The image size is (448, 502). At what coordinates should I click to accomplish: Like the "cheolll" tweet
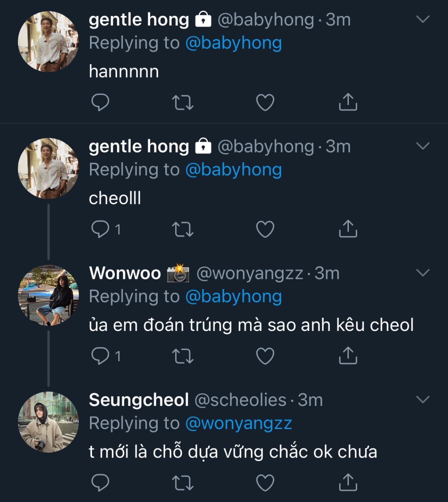pyautogui.click(x=265, y=229)
